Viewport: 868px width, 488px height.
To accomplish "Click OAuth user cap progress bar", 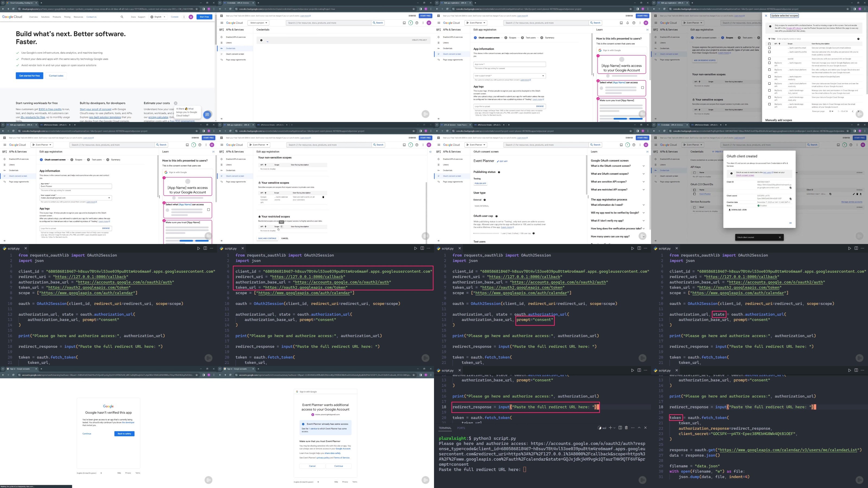I will pos(486,233).
